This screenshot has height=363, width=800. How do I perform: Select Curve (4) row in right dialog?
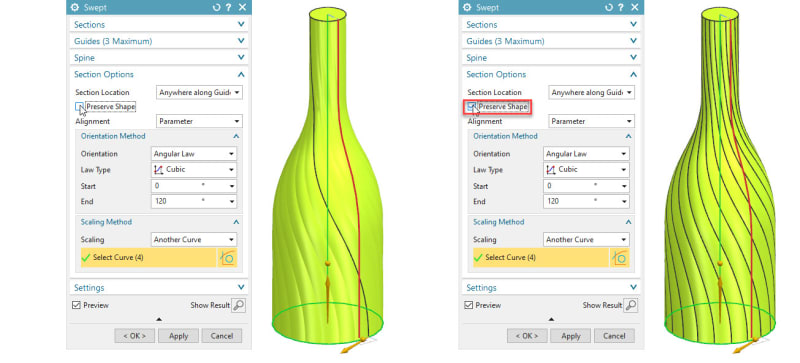point(541,257)
